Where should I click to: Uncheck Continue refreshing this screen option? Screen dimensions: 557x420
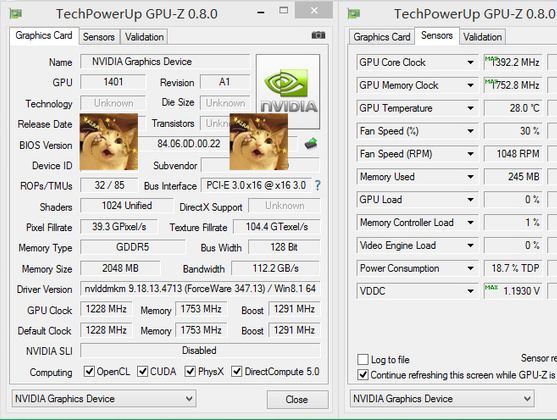363,375
